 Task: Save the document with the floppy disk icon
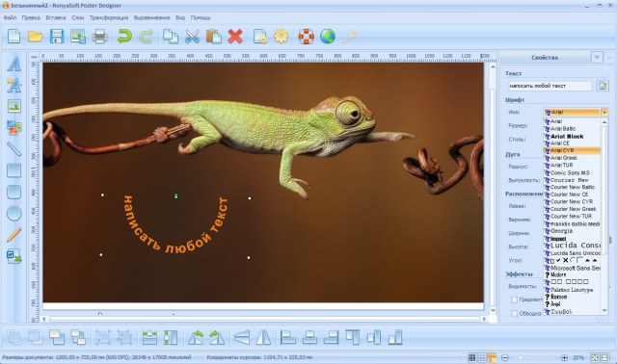[57, 37]
